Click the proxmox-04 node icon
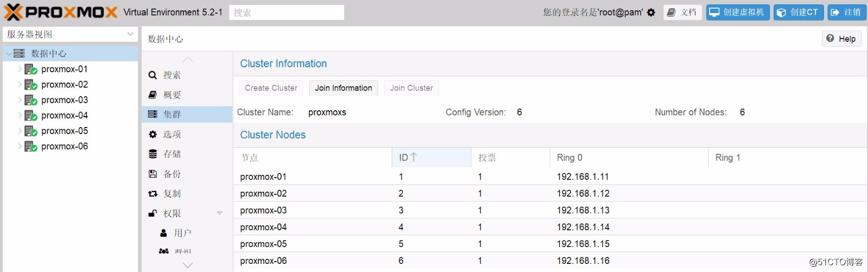 click(x=31, y=116)
